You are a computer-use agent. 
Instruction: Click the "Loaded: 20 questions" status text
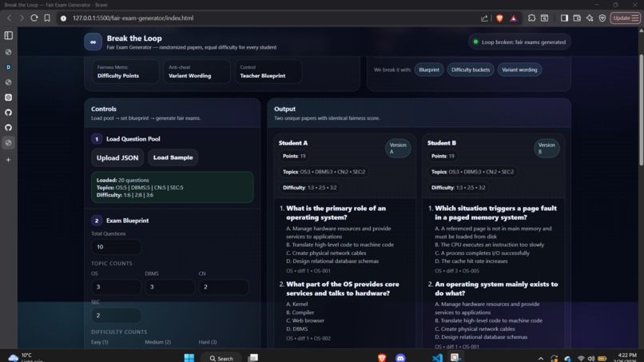(123, 180)
